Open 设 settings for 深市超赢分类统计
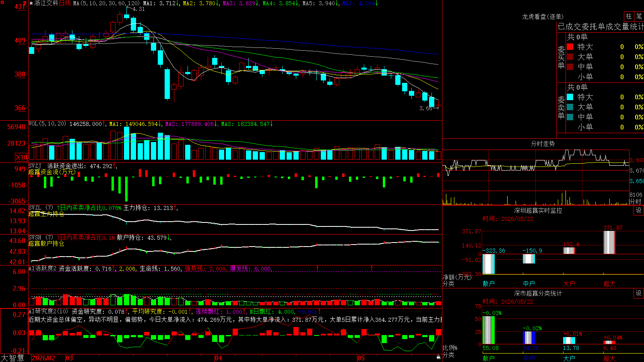The image size is (644, 362). tap(639, 293)
